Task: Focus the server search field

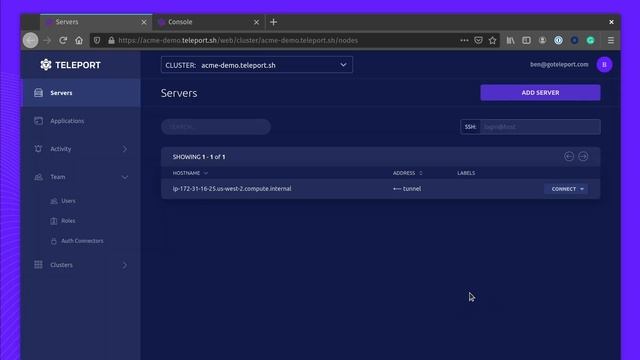Action: click(216, 127)
